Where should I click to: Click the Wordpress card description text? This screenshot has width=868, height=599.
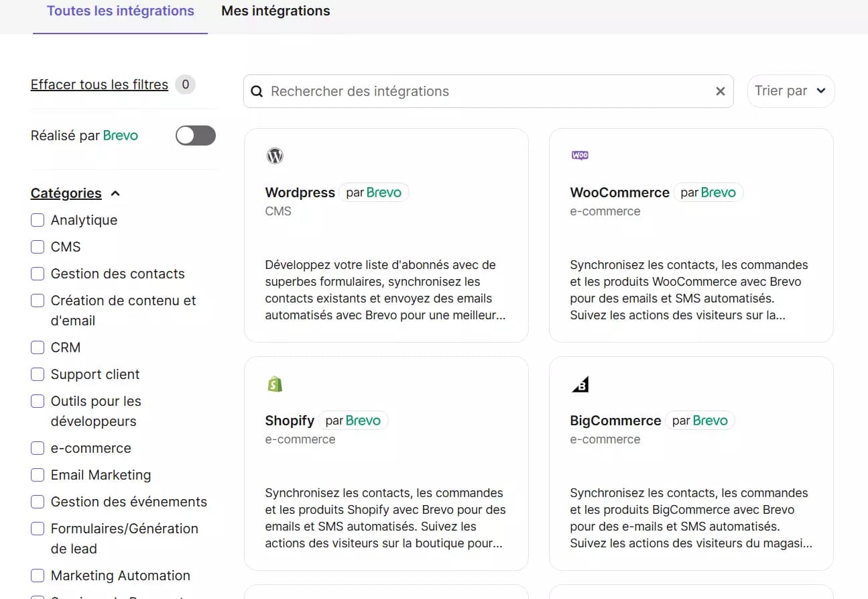[x=385, y=290]
